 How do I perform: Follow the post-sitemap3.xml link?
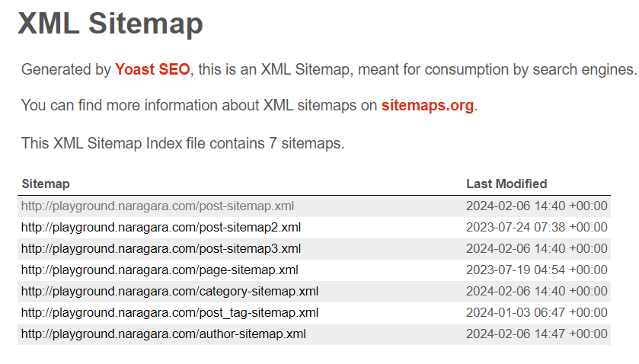tap(161, 248)
